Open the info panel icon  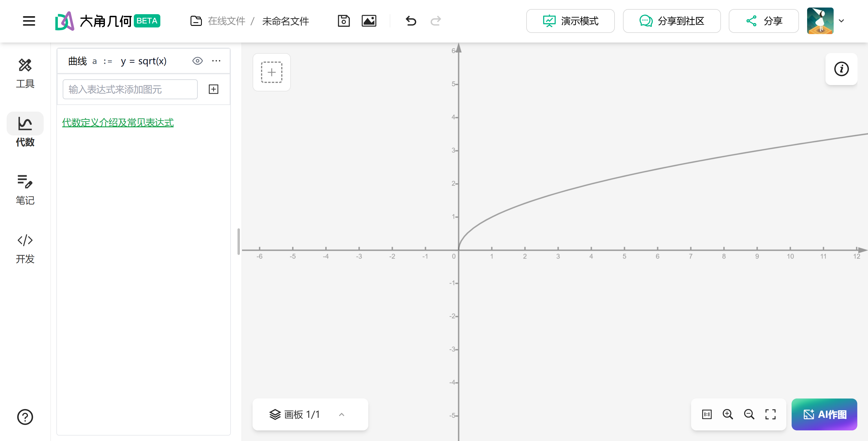pyautogui.click(x=841, y=69)
